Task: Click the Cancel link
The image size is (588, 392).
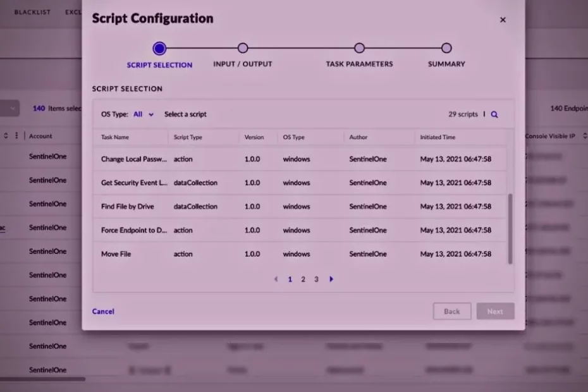Action: [x=103, y=311]
